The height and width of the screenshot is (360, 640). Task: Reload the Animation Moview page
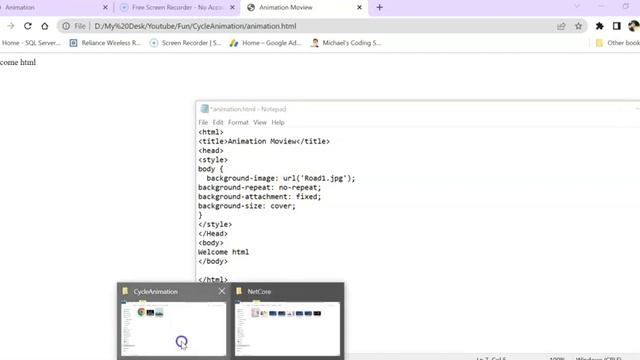tap(28, 26)
